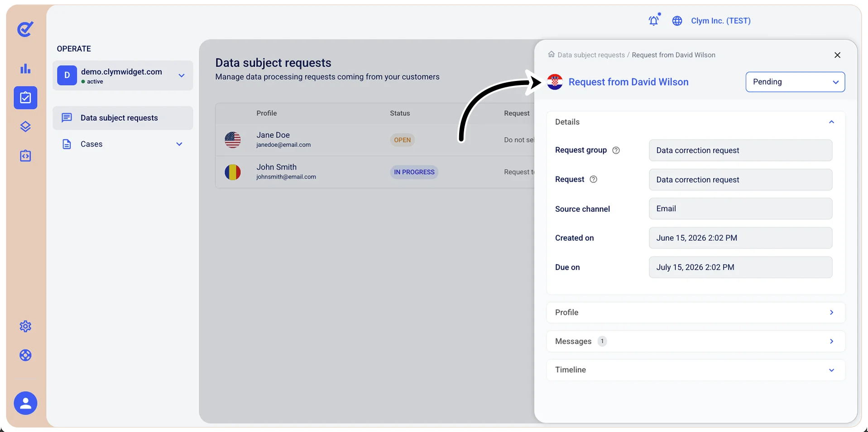868x432 pixels.
Task: Click the Profile column header
Action: click(x=266, y=113)
